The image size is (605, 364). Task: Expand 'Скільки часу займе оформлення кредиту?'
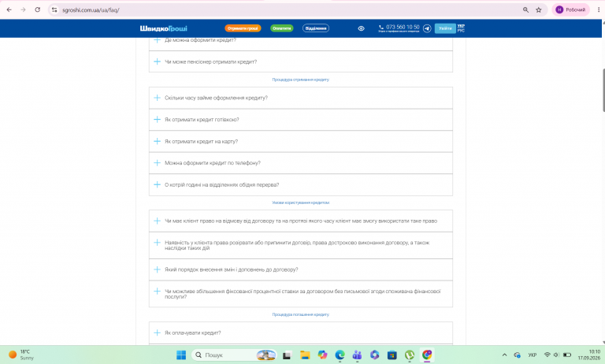click(301, 98)
